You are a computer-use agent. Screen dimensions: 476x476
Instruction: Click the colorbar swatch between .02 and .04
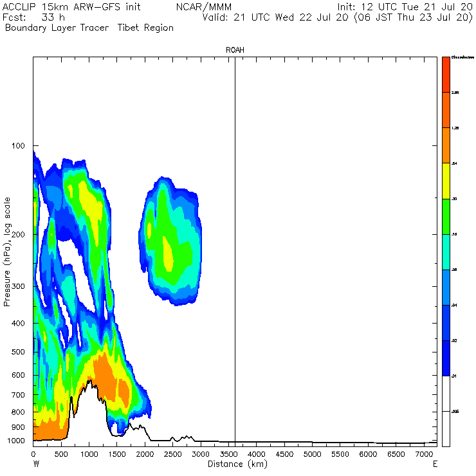point(446,323)
